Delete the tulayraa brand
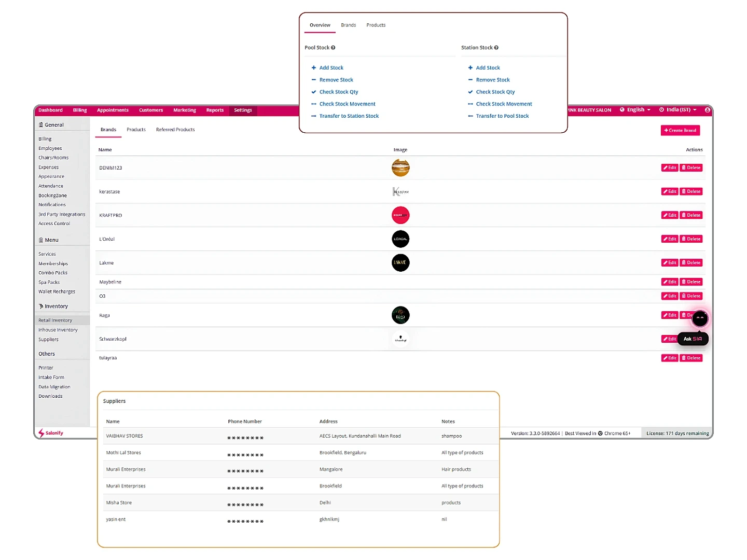The height and width of the screenshot is (560, 747). tap(691, 358)
